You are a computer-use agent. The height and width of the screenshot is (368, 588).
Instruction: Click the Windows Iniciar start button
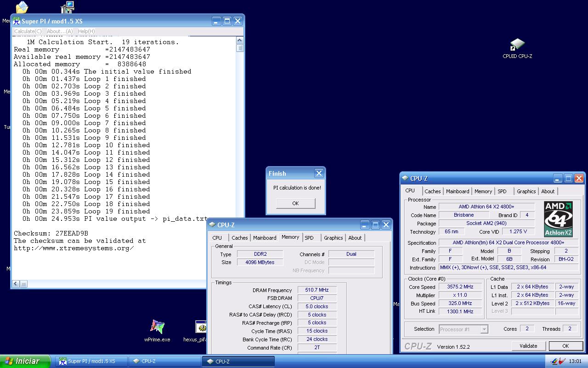25,361
